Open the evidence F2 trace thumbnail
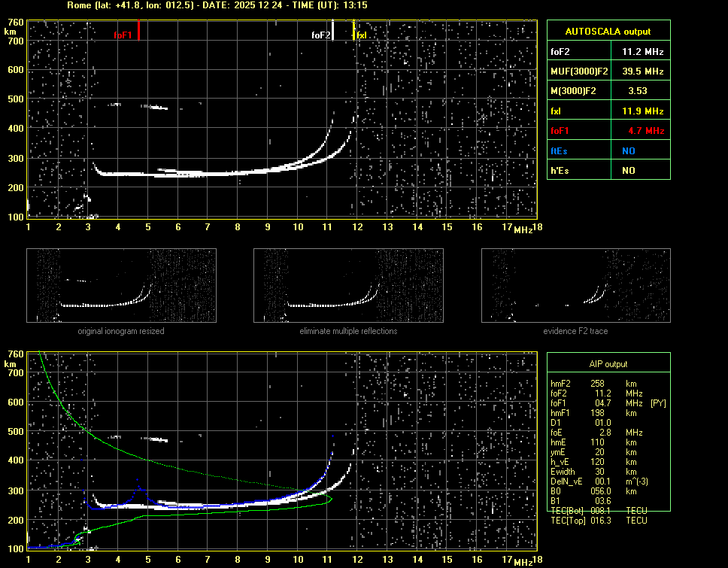Viewport: 728px width, 568px height. coord(575,285)
